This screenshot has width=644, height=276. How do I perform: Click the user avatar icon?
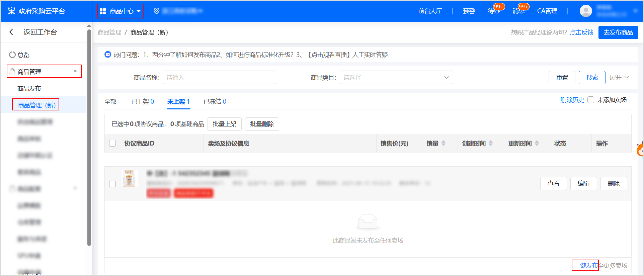tap(585, 11)
